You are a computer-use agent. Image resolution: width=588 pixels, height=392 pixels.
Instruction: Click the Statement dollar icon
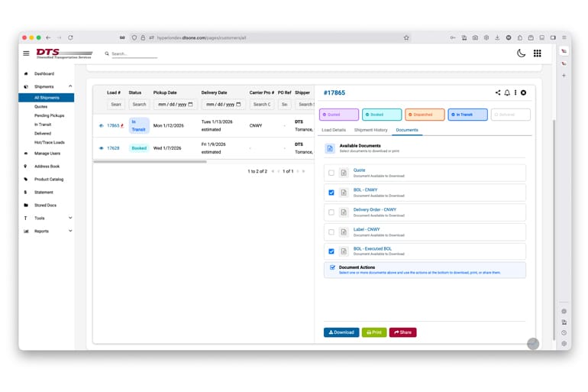(x=25, y=192)
